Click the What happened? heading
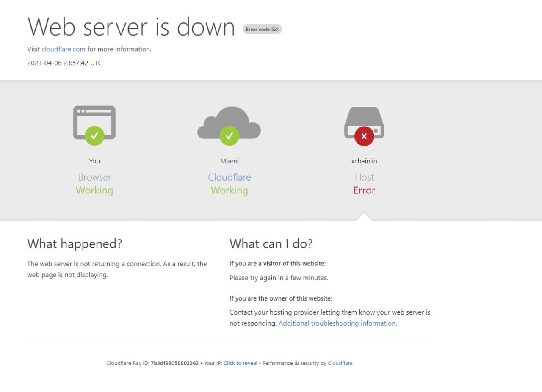This screenshot has height=392, width=542. [x=75, y=244]
